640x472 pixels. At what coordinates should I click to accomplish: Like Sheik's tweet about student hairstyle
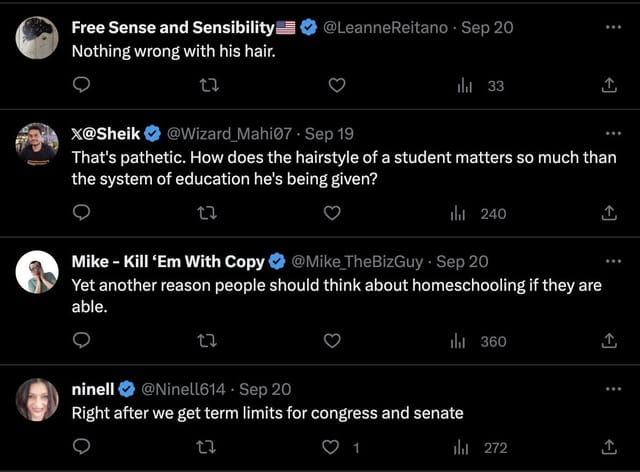coord(333,213)
